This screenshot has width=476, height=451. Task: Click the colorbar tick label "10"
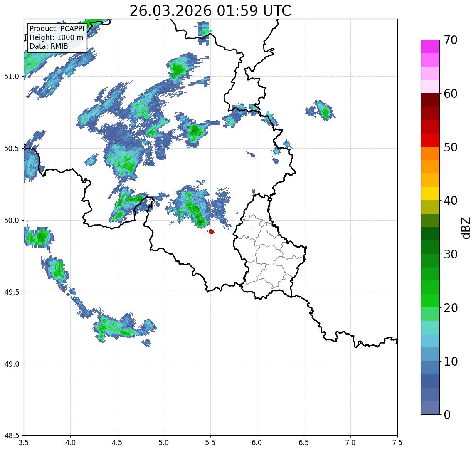(x=451, y=362)
